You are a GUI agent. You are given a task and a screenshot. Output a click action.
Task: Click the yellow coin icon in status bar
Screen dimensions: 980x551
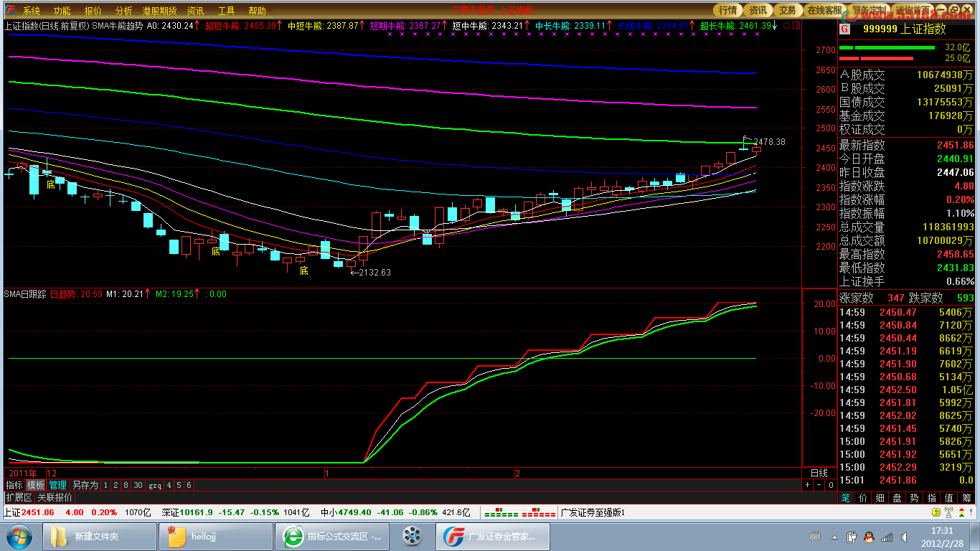pos(936,512)
